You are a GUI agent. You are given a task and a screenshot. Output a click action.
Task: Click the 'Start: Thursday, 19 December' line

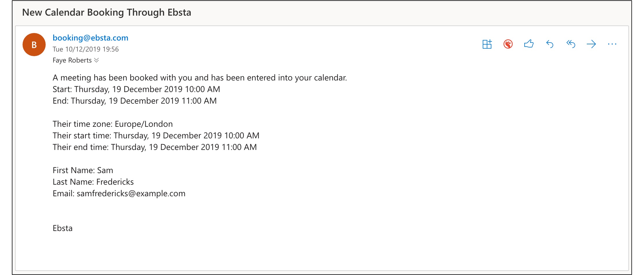click(x=136, y=89)
